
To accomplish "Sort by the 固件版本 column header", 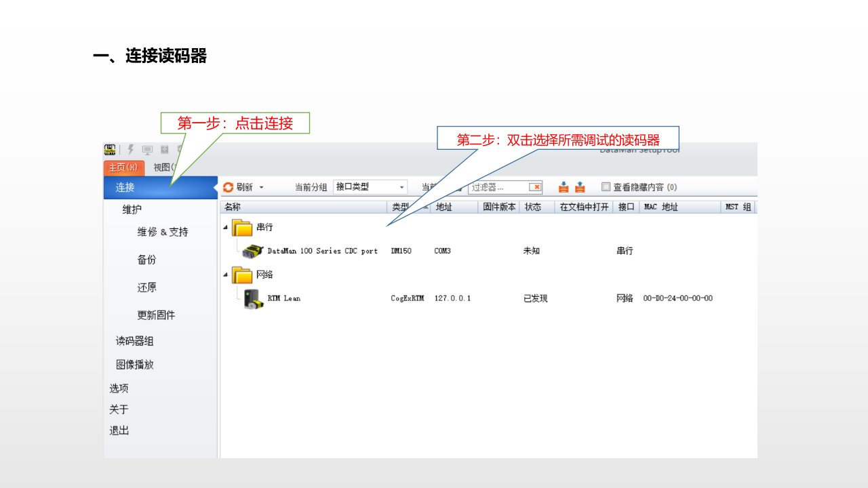I will point(499,207).
